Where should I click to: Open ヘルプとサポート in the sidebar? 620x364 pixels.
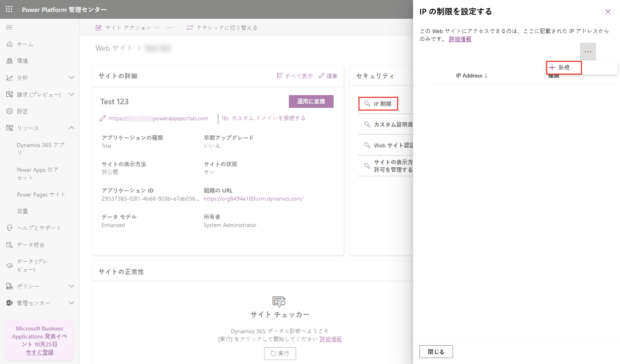coord(39,228)
